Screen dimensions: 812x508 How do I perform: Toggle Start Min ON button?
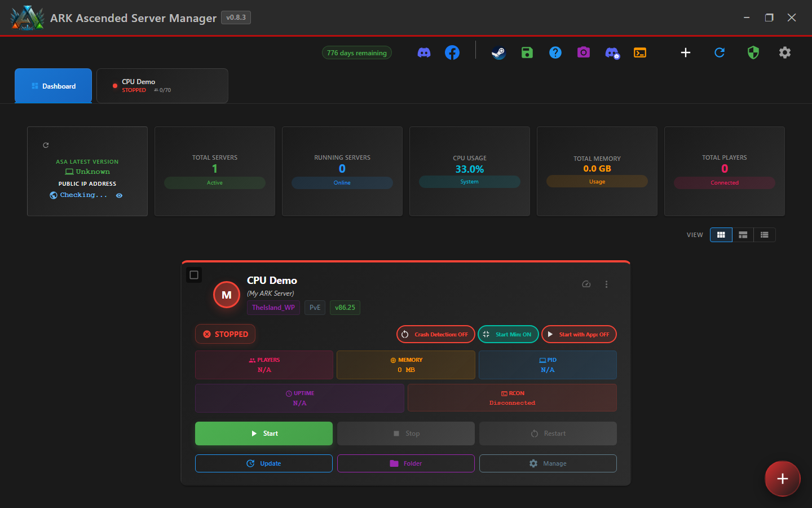[x=508, y=334]
